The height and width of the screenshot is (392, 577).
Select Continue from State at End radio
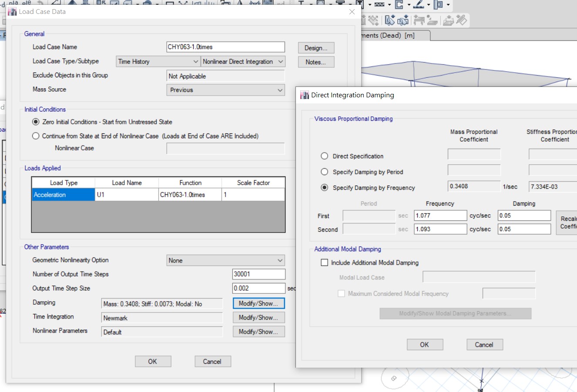[x=36, y=136]
